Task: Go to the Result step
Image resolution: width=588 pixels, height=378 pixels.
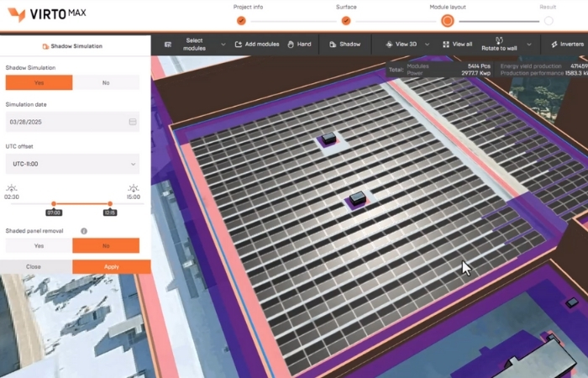Action: click(x=549, y=20)
